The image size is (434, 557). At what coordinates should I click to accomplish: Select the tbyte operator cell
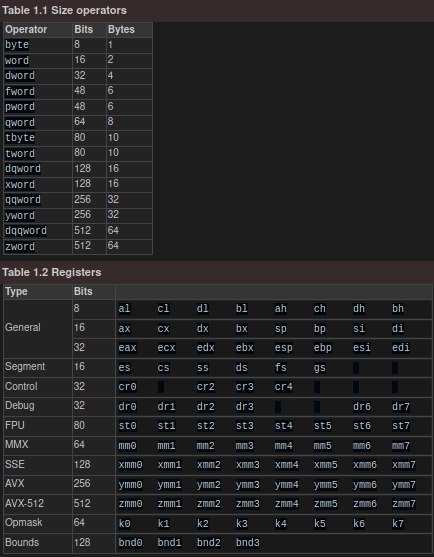(20, 137)
